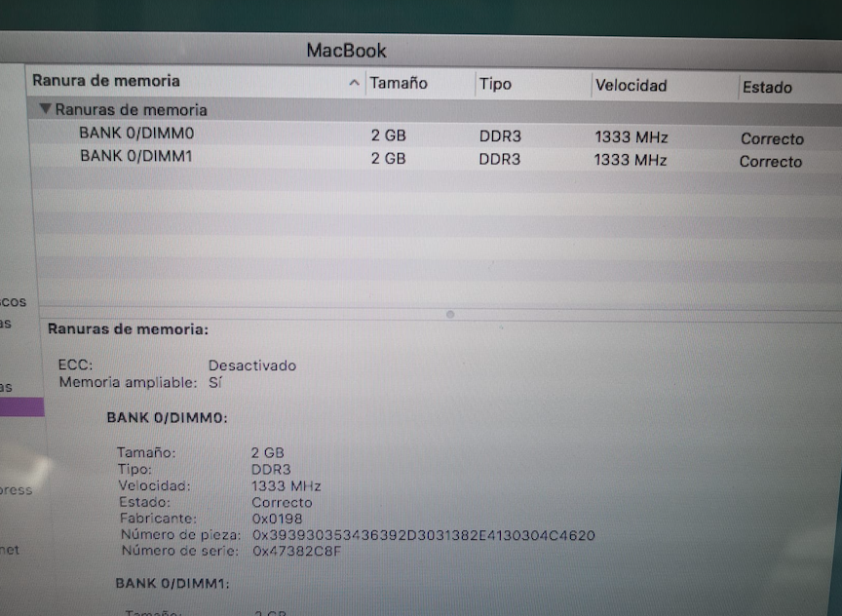Click the 'ECC:' label in the details pane
Viewport: 842px width, 616px height.
coord(75,366)
